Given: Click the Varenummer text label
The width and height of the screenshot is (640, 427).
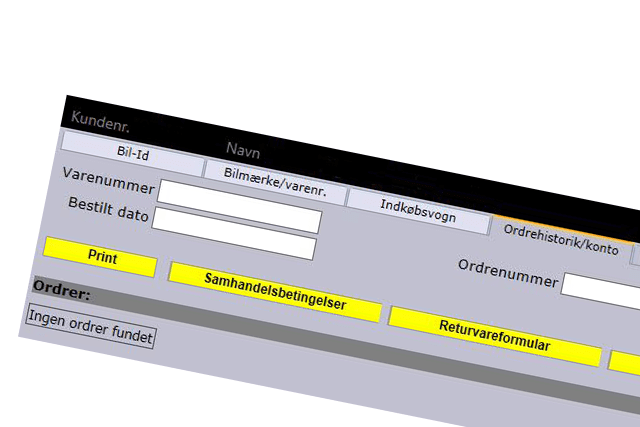Looking at the screenshot, I should pyautogui.click(x=108, y=180).
